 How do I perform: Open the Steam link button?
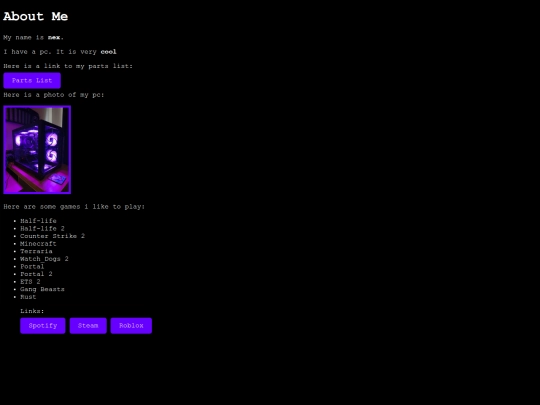click(x=88, y=325)
